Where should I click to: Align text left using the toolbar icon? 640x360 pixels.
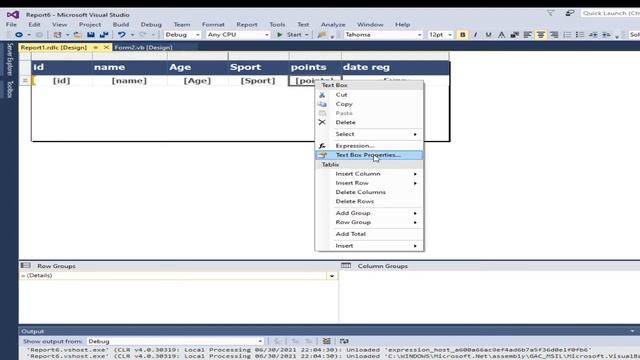527,35
